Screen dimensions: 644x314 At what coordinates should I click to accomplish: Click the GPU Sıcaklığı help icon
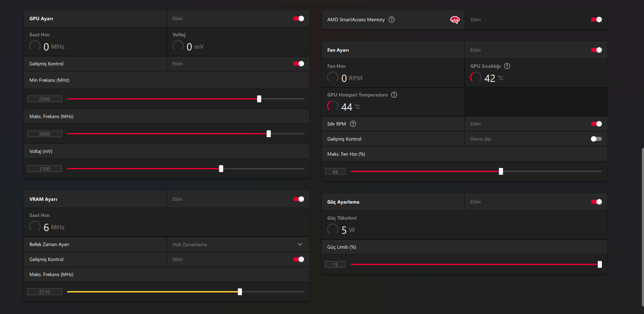[x=507, y=66]
